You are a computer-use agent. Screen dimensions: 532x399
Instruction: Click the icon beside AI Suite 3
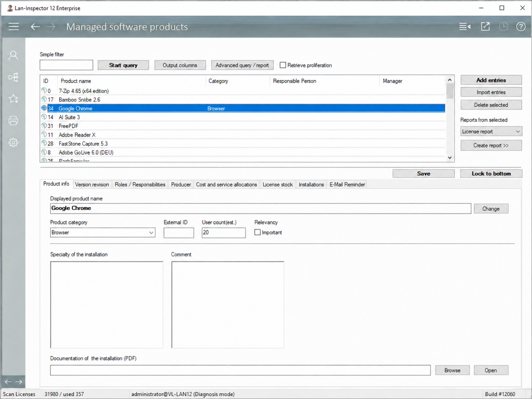[x=44, y=117]
